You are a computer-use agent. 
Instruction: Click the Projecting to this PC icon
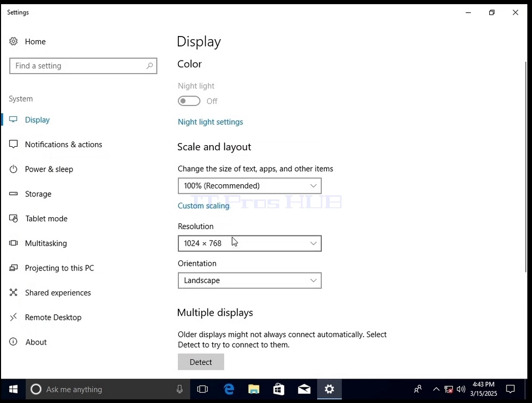point(13,268)
